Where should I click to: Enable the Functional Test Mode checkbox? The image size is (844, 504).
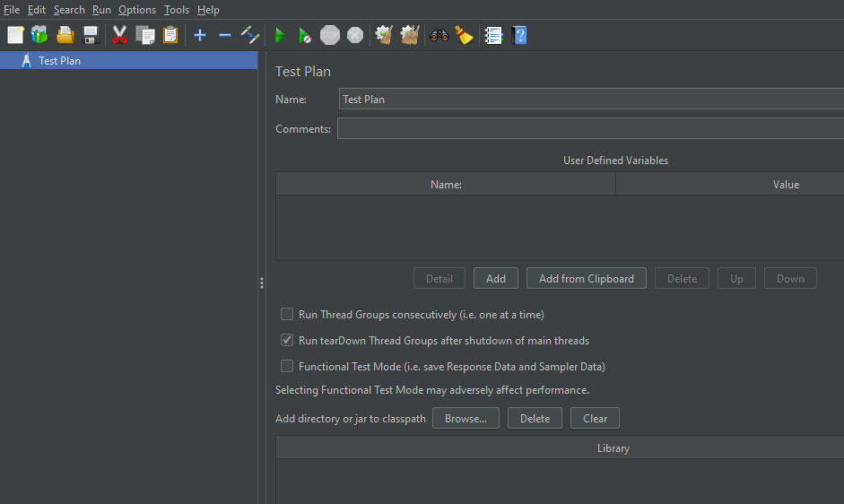pyautogui.click(x=287, y=366)
